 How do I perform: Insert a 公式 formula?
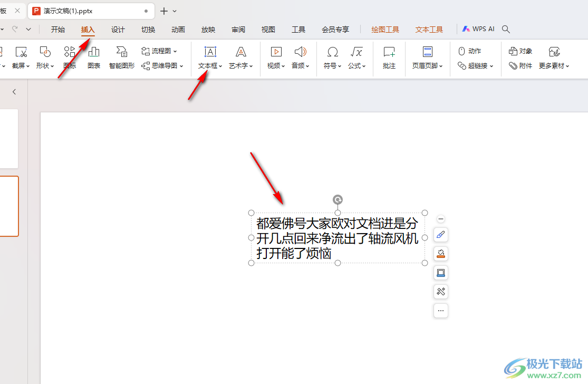click(356, 57)
